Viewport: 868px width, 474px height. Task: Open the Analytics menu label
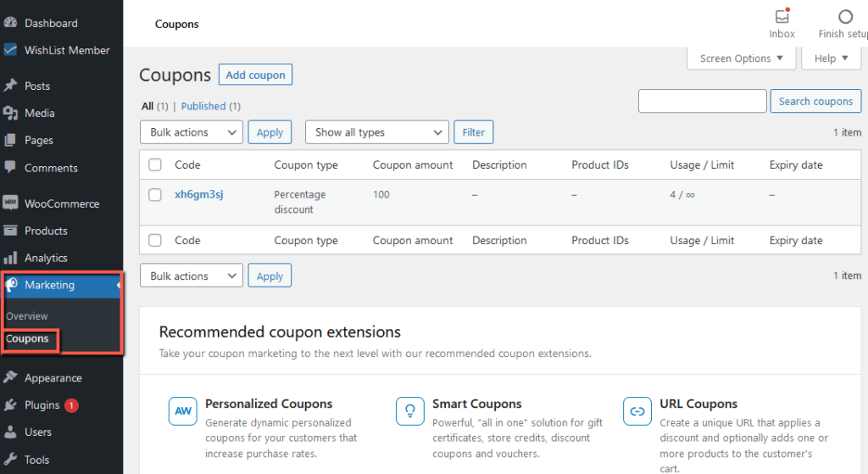pyautogui.click(x=46, y=258)
